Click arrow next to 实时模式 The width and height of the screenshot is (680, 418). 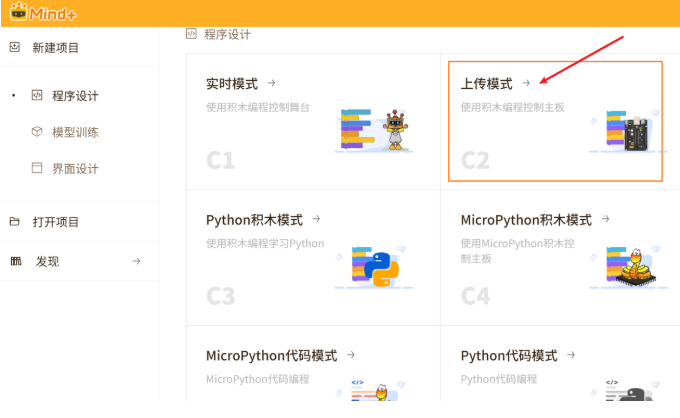271,83
